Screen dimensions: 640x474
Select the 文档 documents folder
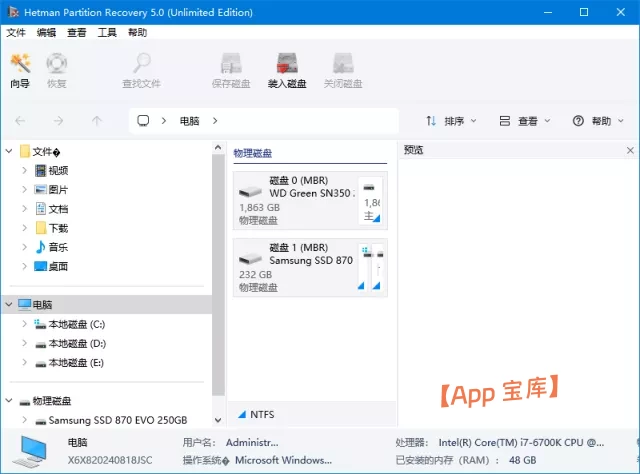point(51,209)
